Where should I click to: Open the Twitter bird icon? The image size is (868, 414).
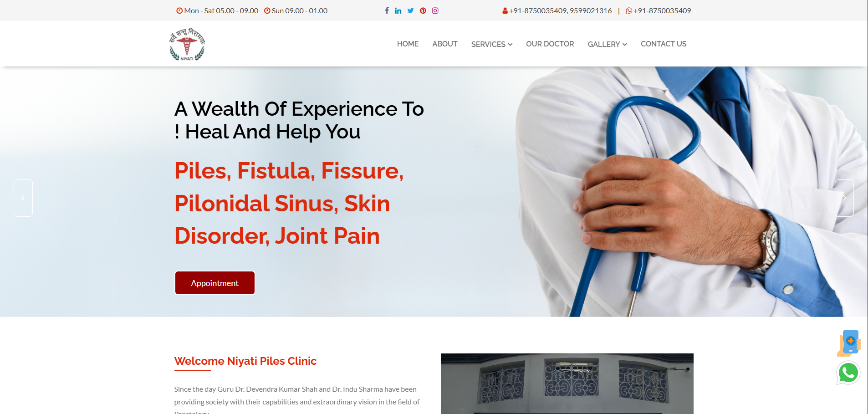410,10
